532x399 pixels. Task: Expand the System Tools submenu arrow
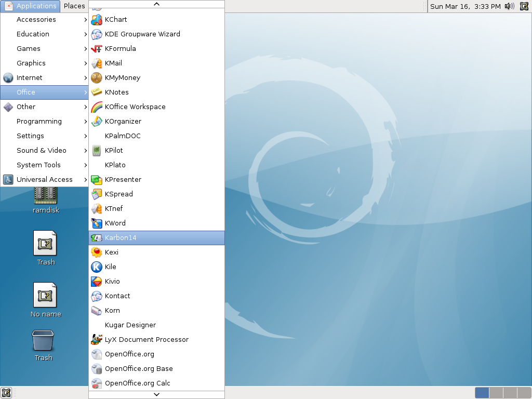(x=86, y=165)
